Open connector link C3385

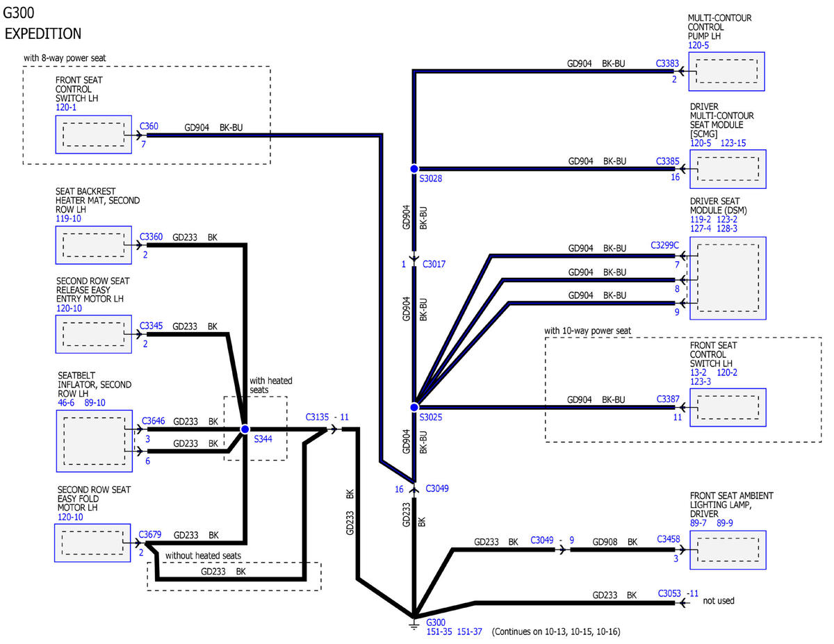point(668,161)
